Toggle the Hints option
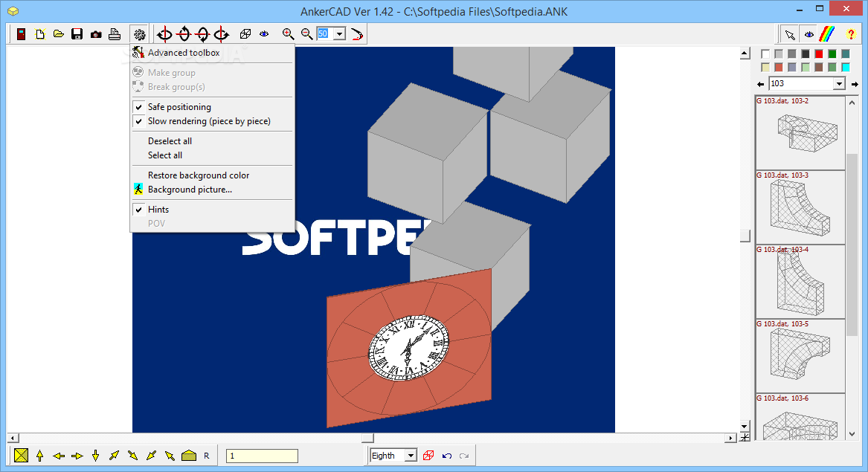This screenshot has height=472, width=868. pyautogui.click(x=212, y=210)
